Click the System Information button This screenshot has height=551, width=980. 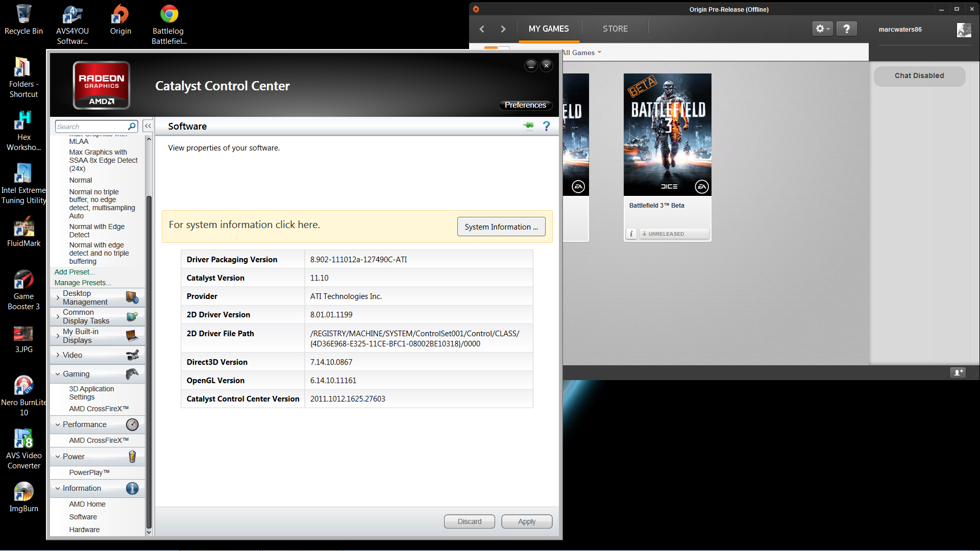pos(501,227)
